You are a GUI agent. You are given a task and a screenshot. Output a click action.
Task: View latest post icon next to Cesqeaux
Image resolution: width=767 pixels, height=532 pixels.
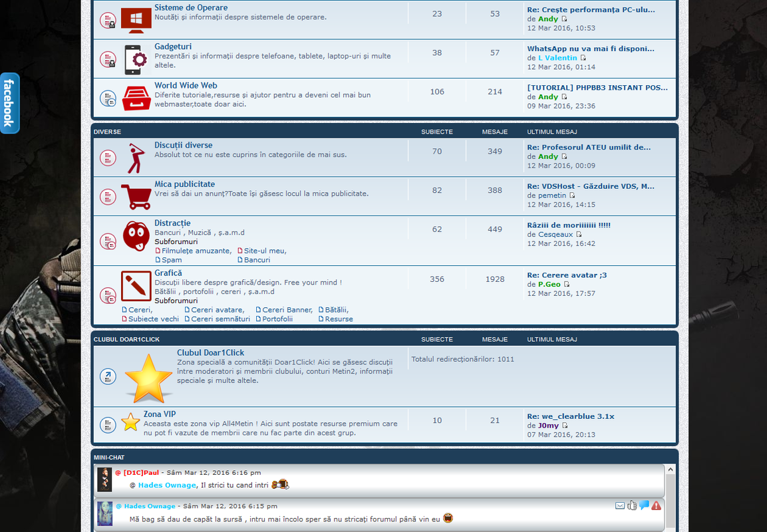(579, 235)
